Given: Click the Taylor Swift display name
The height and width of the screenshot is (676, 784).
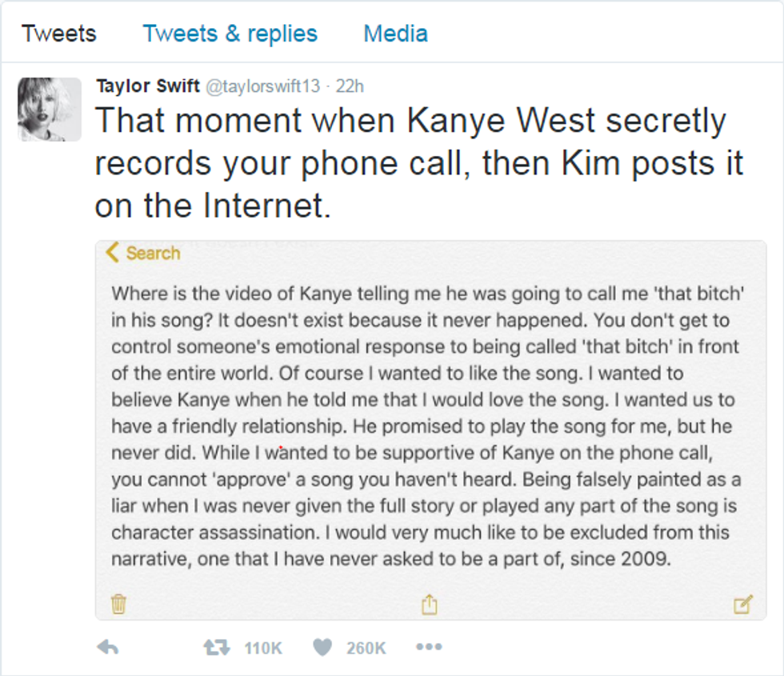Looking at the screenshot, I should [x=148, y=86].
